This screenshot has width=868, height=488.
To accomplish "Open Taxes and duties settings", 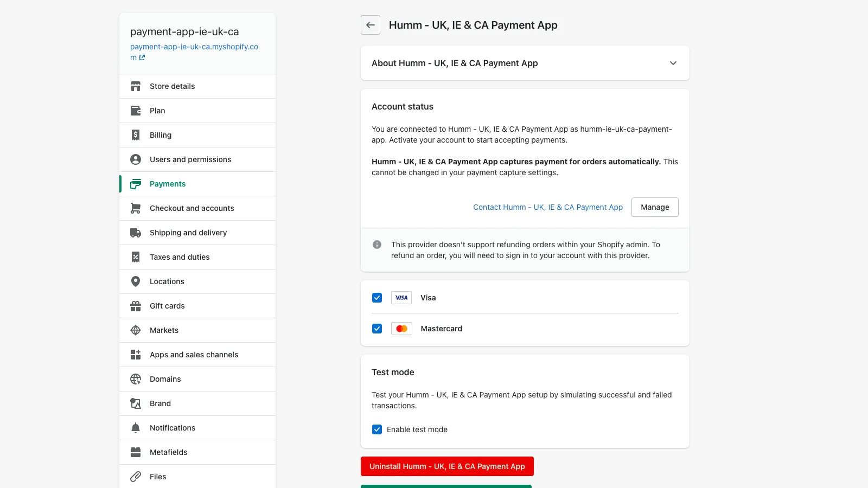I will (x=197, y=257).
